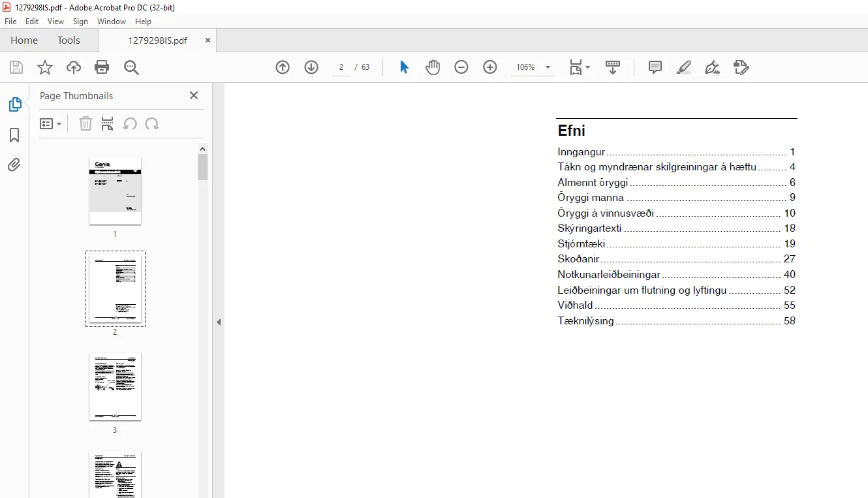Add the file to starred bookmarks

(44, 67)
